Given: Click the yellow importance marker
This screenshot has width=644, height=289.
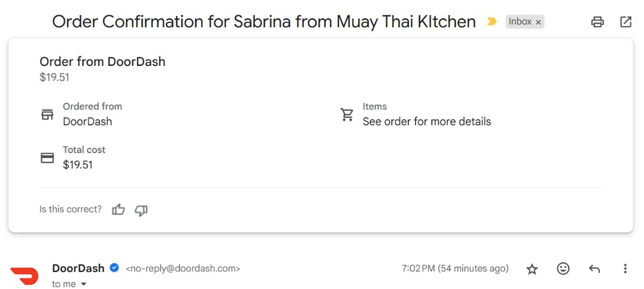Looking at the screenshot, I should (x=492, y=22).
